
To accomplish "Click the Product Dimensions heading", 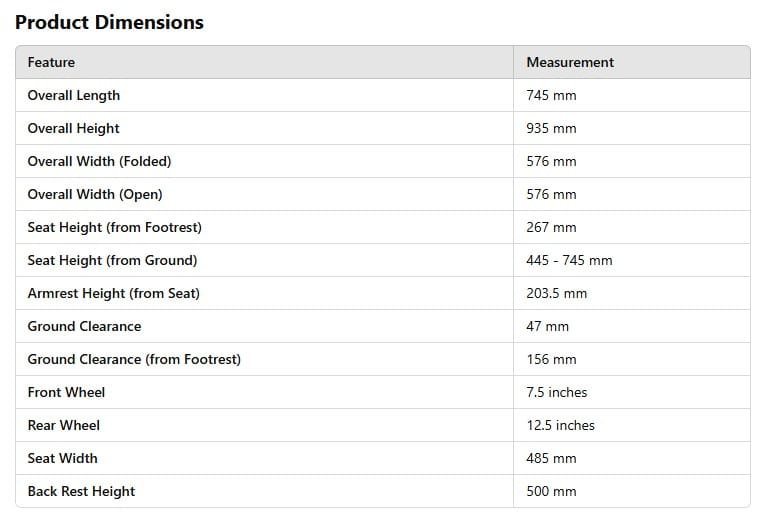I will 109,22.
